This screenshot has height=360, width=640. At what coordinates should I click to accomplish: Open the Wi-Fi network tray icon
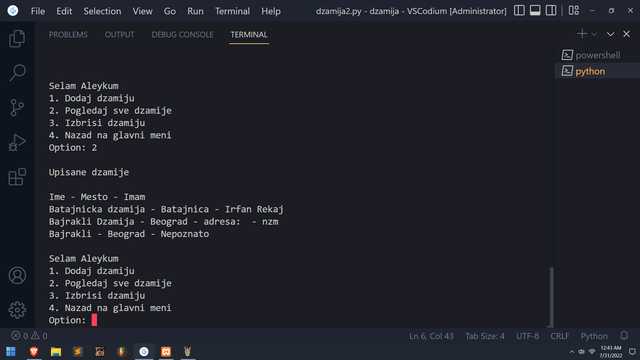[x=592, y=352]
